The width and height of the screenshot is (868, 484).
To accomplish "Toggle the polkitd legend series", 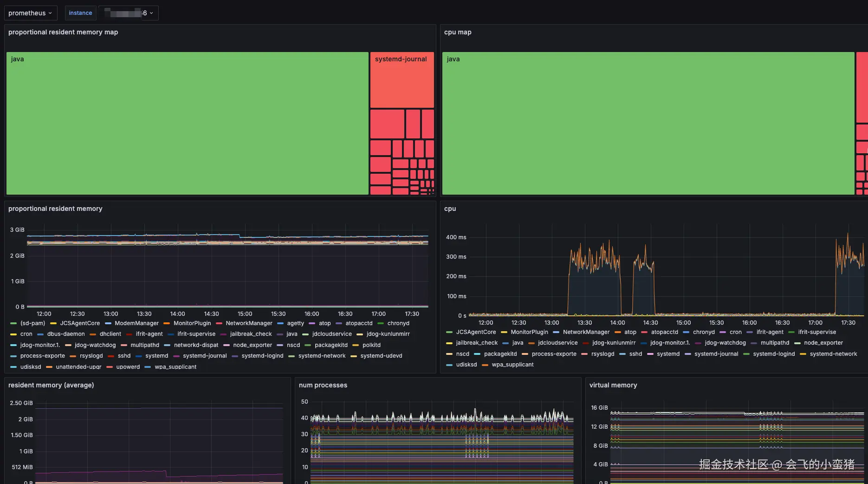I will pos(371,345).
